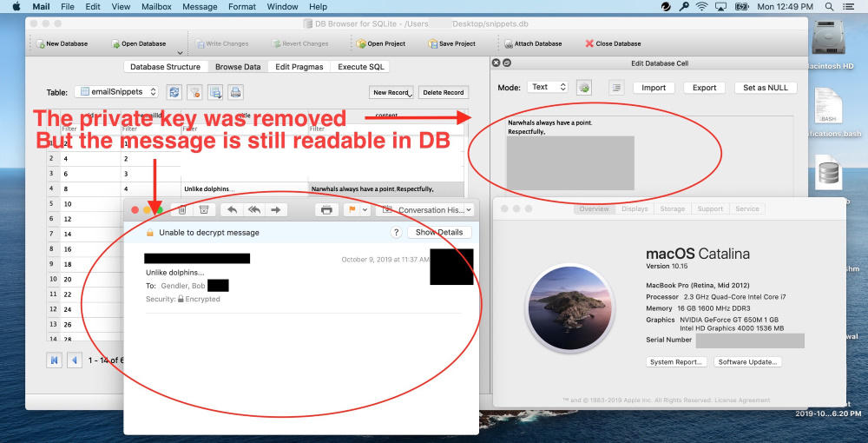Click the New Record button
This screenshot has width=868, height=443.
pos(392,92)
